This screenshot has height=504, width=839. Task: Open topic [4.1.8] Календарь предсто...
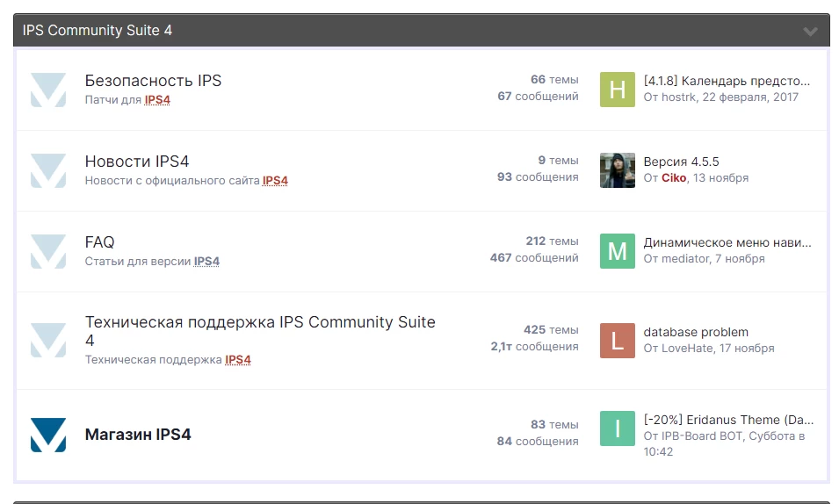(727, 81)
